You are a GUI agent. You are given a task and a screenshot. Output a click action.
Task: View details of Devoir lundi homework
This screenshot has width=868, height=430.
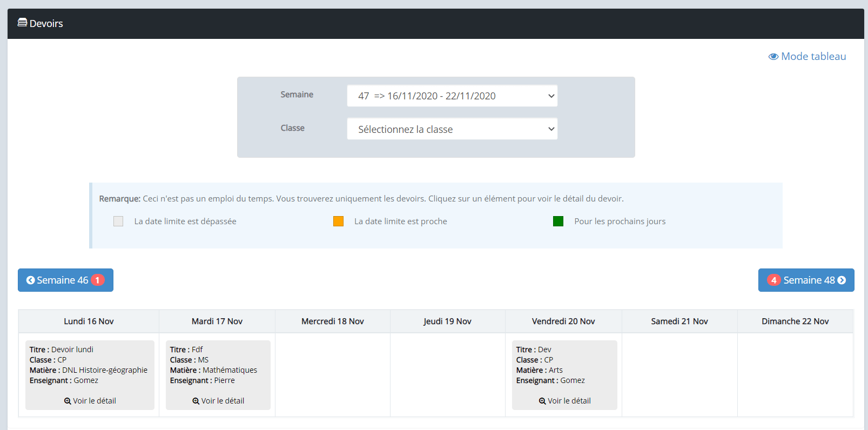tap(90, 401)
